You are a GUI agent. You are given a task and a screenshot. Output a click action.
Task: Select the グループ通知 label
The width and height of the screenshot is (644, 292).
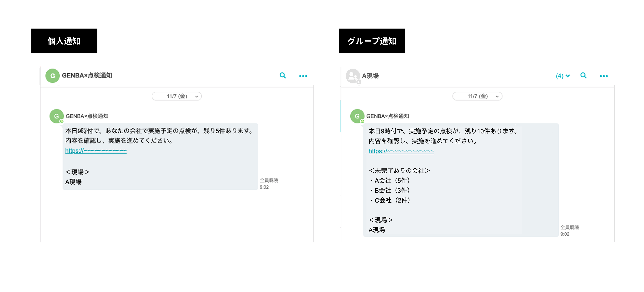372,41
